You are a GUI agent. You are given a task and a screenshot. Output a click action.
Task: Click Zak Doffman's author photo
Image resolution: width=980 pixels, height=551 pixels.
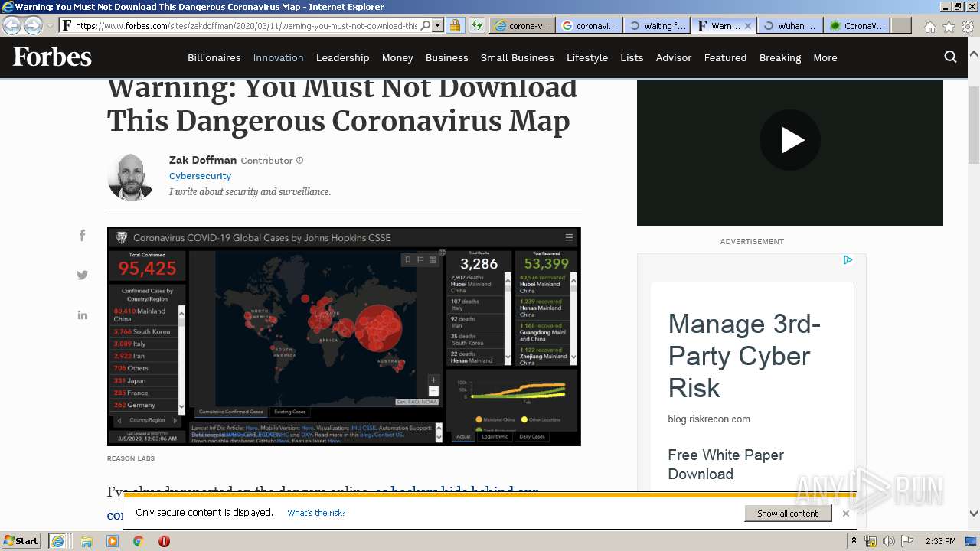point(130,177)
